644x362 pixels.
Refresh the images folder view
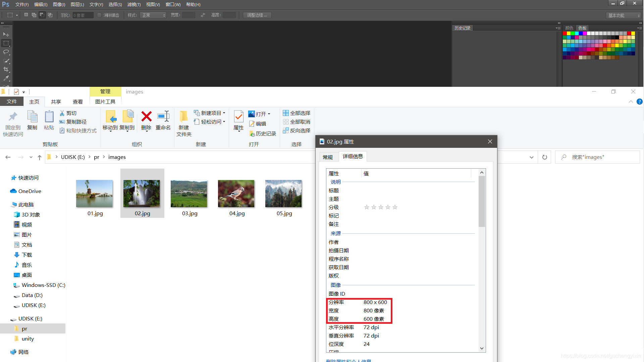click(545, 157)
